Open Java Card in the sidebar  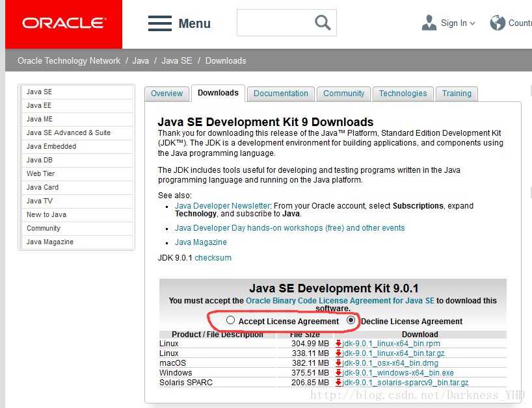[x=76, y=187]
